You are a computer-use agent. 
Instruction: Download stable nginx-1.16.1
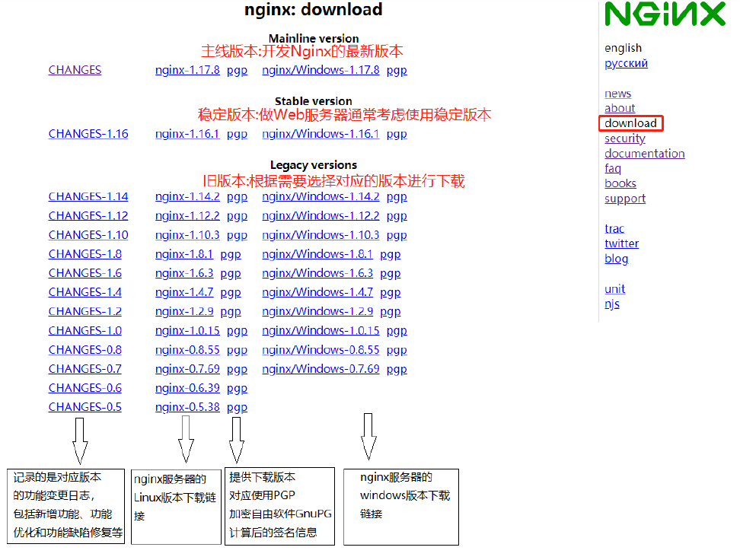[187, 133]
